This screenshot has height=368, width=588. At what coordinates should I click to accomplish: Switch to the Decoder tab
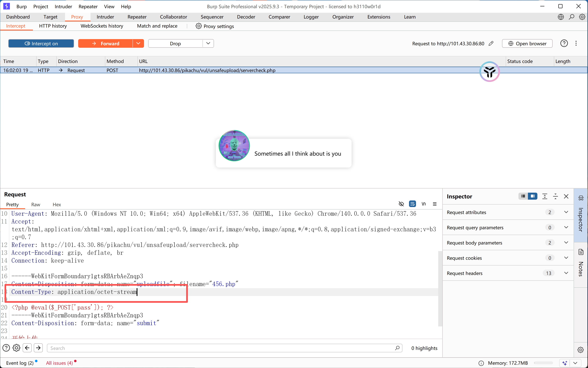(246, 17)
